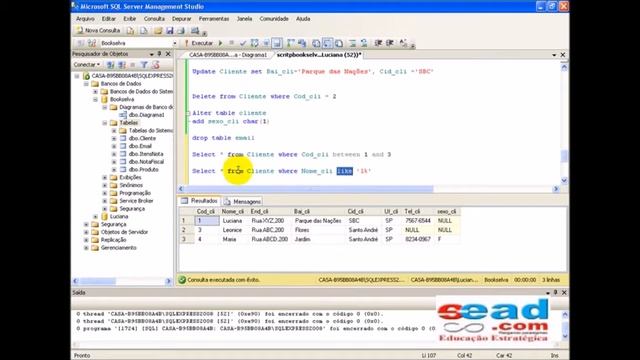Click Display Estimated Execution Plan icon
640x360 pixels.
[255, 43]
